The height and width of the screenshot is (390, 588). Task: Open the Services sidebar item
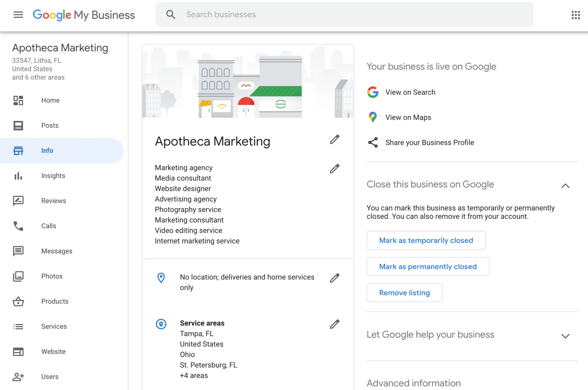tap(54, 326)
